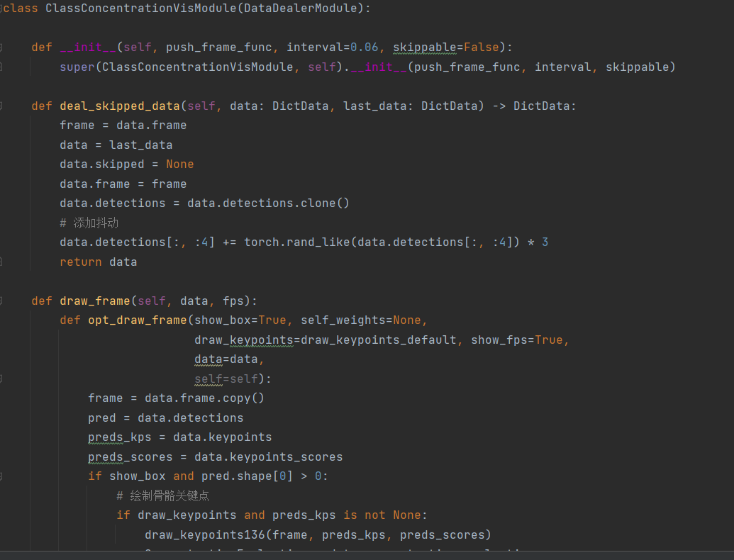Click the False default of skippable
The height and width of the screenshot is (560, 734).
pos(482,47)
